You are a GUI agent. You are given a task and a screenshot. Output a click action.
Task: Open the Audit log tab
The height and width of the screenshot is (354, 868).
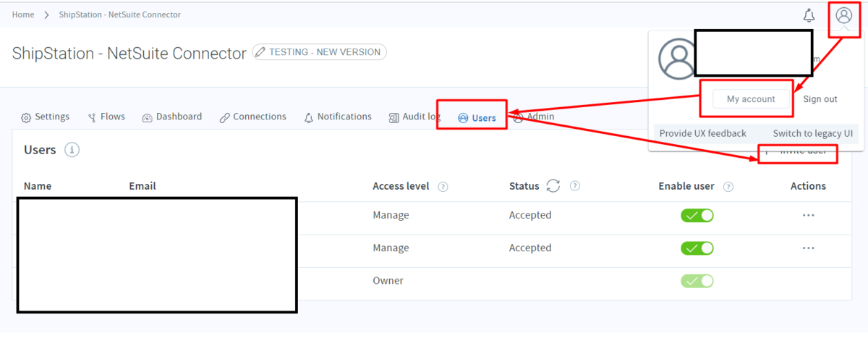414,117
